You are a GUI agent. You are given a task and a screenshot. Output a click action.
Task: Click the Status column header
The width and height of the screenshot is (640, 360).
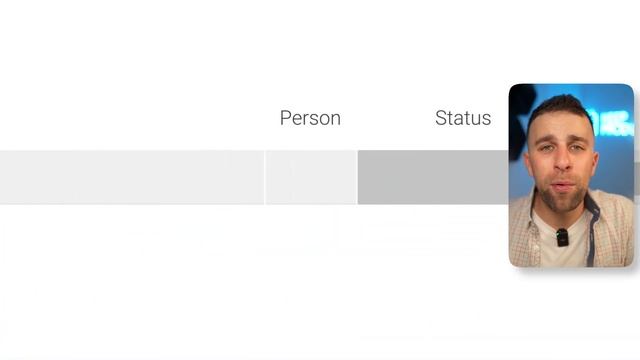pyautogui.click(x=463, y=118)
